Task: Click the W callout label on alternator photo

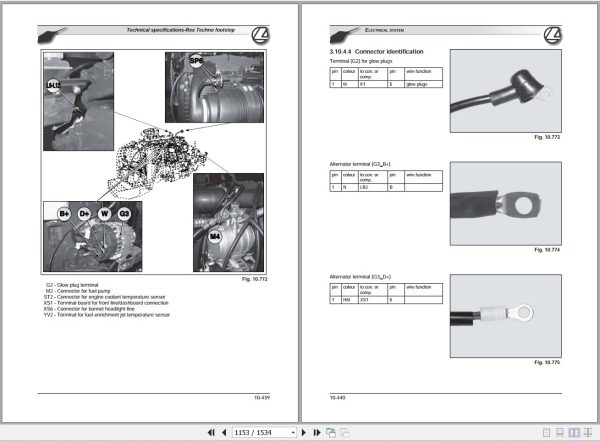Action: click(104, 214)
